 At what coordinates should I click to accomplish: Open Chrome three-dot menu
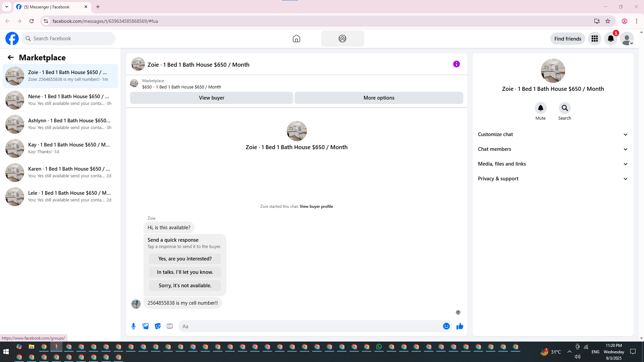(637, 21)
